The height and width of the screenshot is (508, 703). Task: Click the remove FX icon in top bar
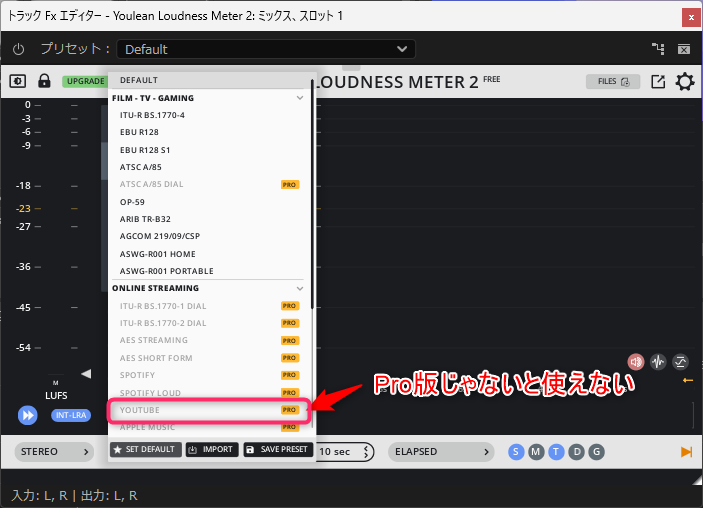point(684,49)
